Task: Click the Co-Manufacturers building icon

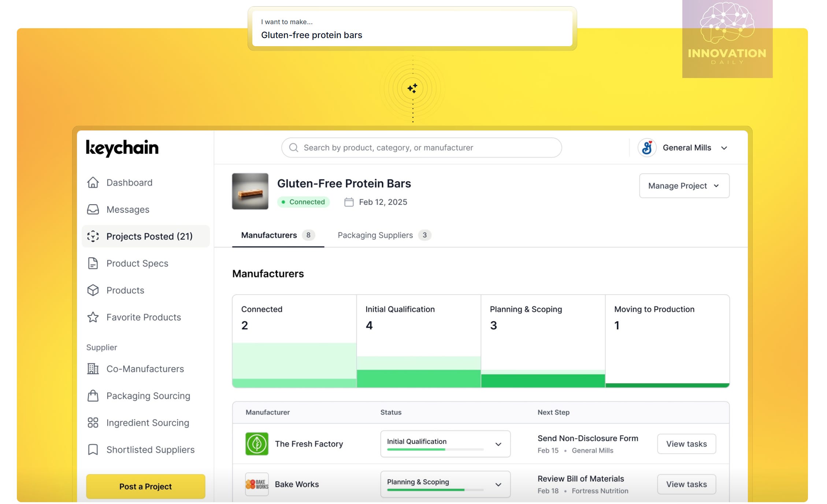Action: pos(93,369)
